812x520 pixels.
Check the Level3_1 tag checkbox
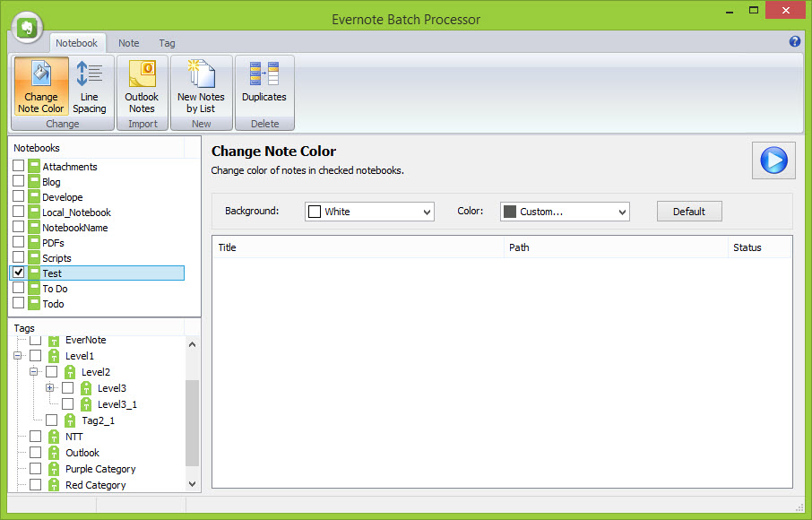pyautogui.click(x=67, y=403)
